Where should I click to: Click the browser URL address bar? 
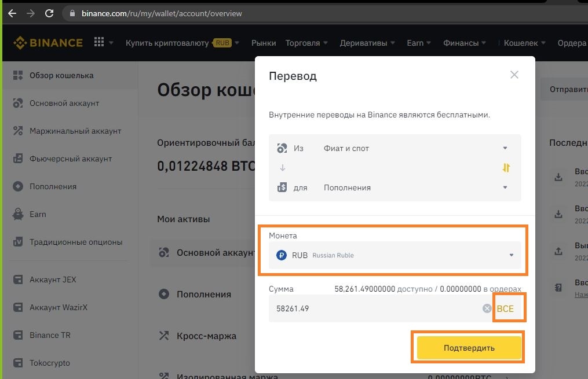[162, 13]
